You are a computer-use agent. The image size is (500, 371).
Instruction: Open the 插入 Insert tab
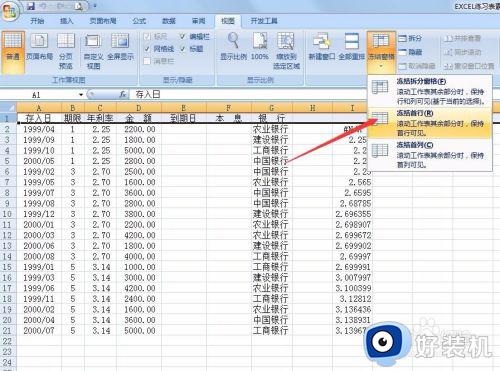click(x=66, y=21)
